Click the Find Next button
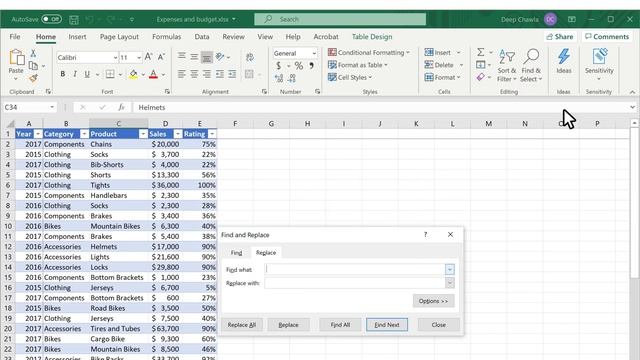Viewport: 640px width, 360px height. 387,325
